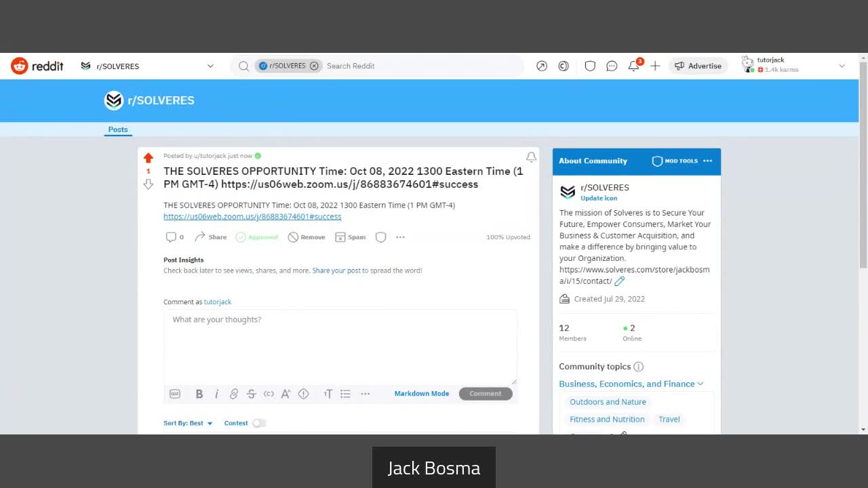The height and width of the screenshot is (488, 868).
Task: Insert a bulleted list in comment
Action: pos(345,394)
